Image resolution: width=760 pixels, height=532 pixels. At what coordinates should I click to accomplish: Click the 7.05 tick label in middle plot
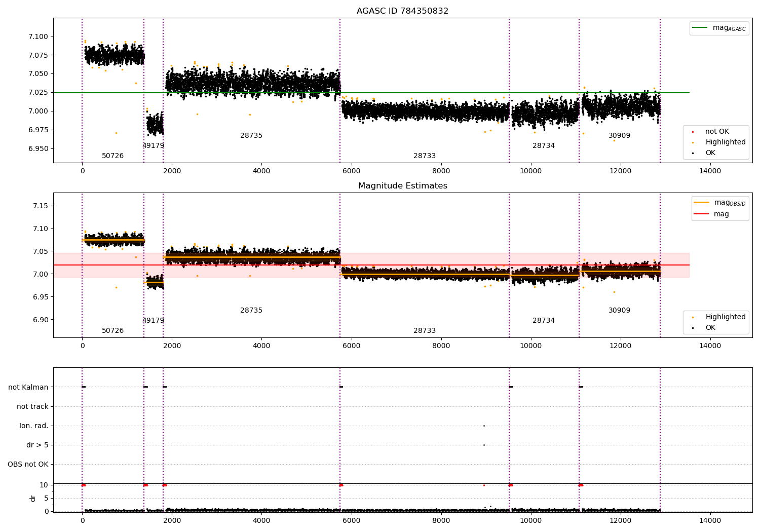tap(40, 252)
